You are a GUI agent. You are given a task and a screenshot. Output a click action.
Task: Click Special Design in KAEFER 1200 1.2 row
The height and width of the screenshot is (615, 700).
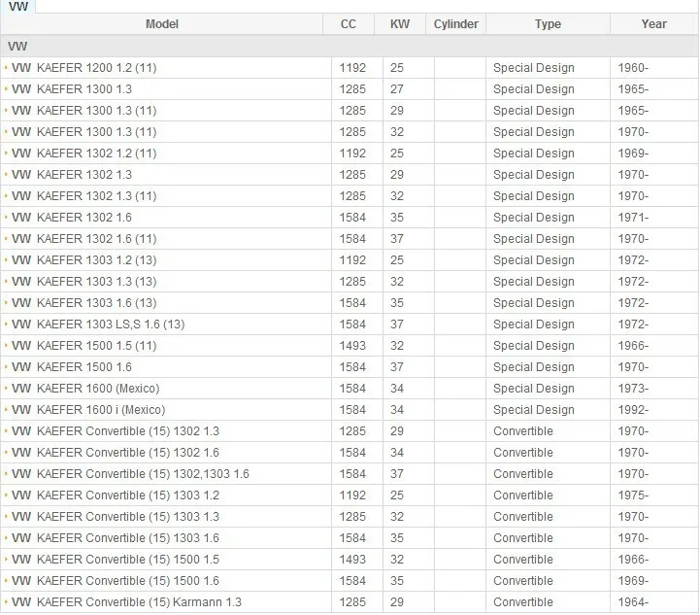(x=533, y=68)
